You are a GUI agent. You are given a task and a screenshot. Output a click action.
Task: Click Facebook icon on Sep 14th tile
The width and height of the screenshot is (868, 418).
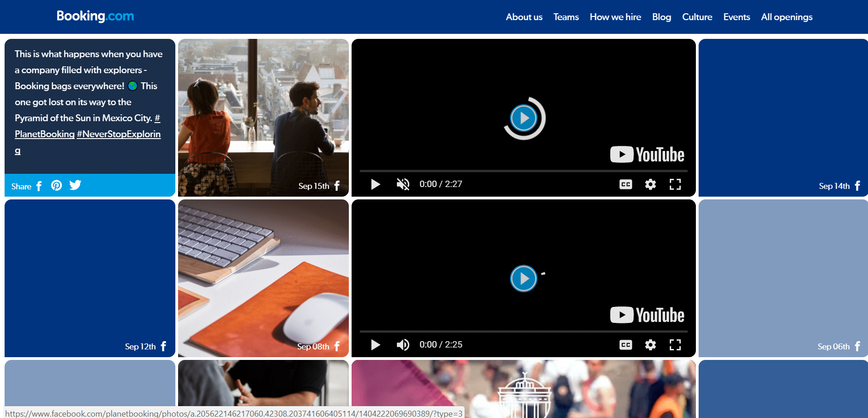coord(857,186)
